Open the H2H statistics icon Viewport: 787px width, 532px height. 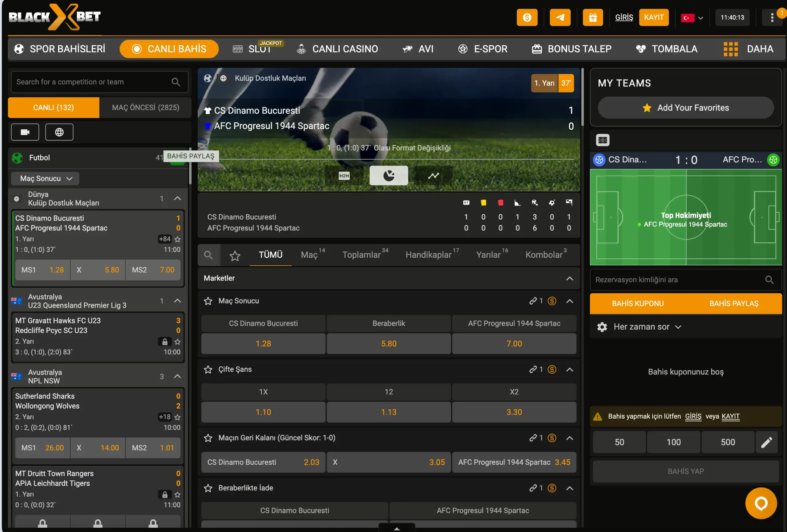click(344, 176)
